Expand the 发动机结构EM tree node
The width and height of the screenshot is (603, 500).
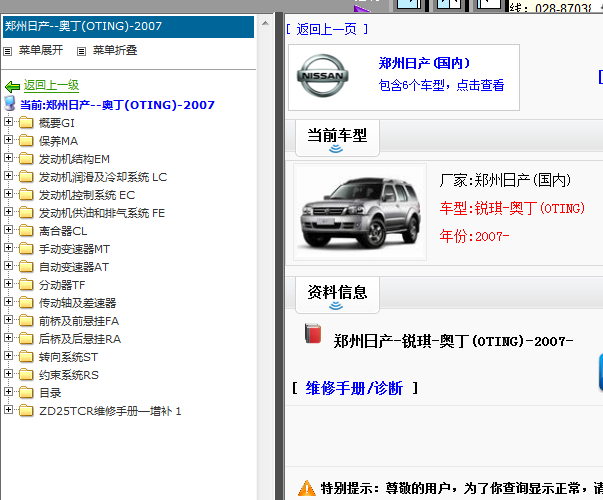[8, 158]
